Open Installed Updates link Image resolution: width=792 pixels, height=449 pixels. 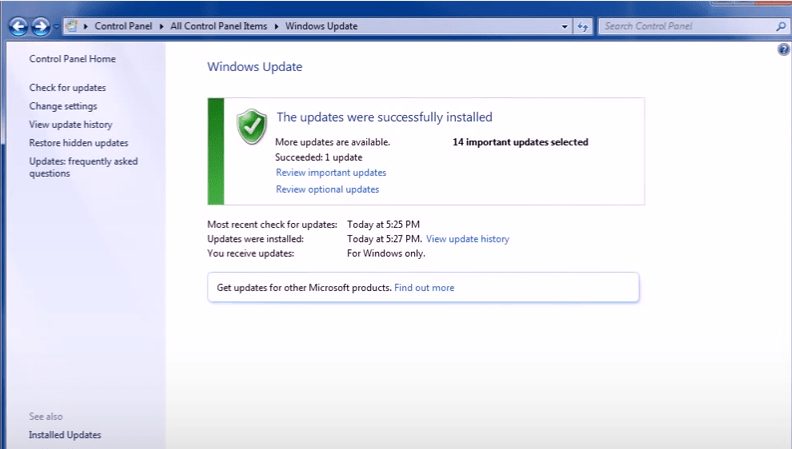pos(65,435)
